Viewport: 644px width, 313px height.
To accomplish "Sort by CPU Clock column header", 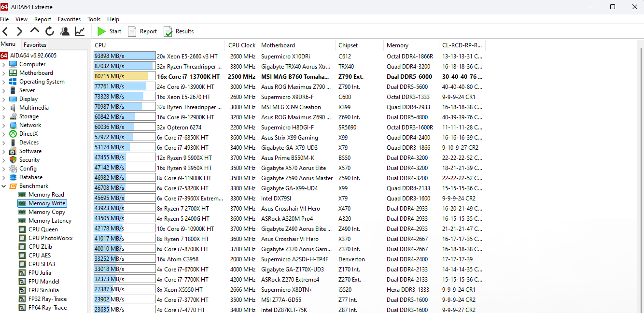I will (241, 45).
